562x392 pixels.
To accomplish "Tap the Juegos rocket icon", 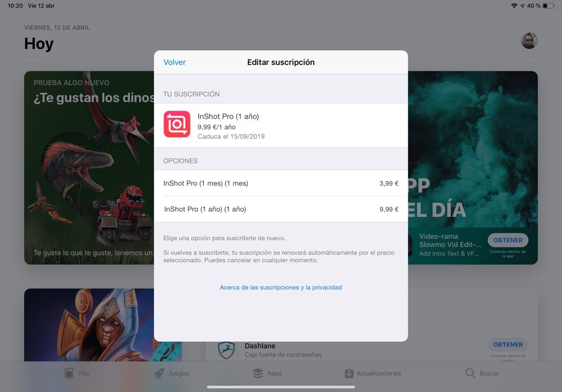I will (159, 373).
